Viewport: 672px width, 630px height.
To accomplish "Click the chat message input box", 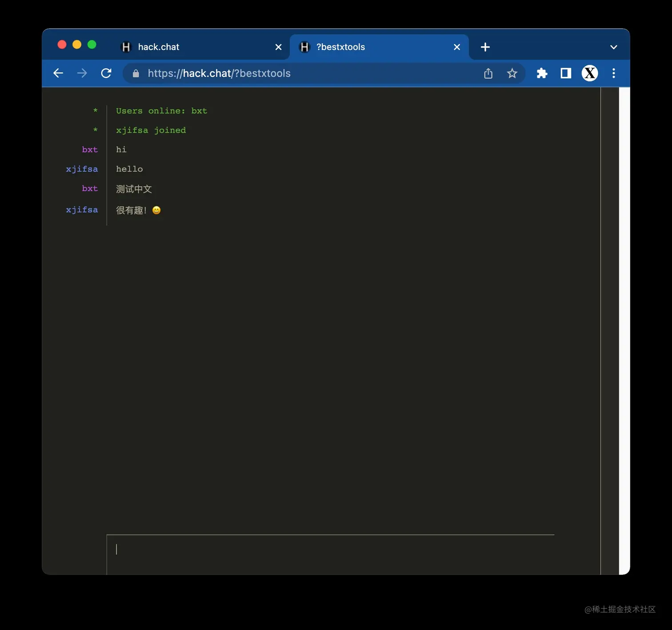I will point(330,554).
